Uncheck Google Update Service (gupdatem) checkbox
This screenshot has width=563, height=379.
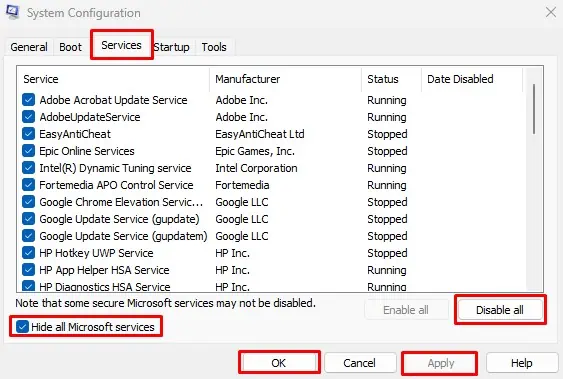(x=28, y=236)
